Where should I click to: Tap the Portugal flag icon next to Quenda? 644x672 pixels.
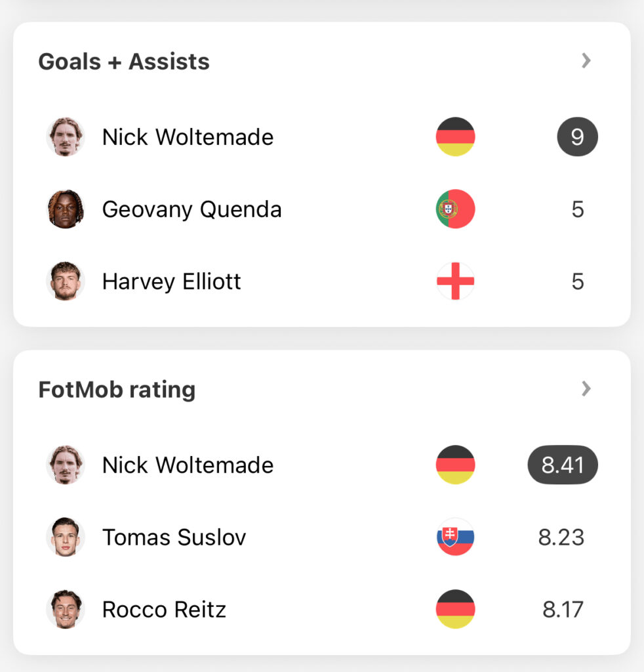coord(455,209)
